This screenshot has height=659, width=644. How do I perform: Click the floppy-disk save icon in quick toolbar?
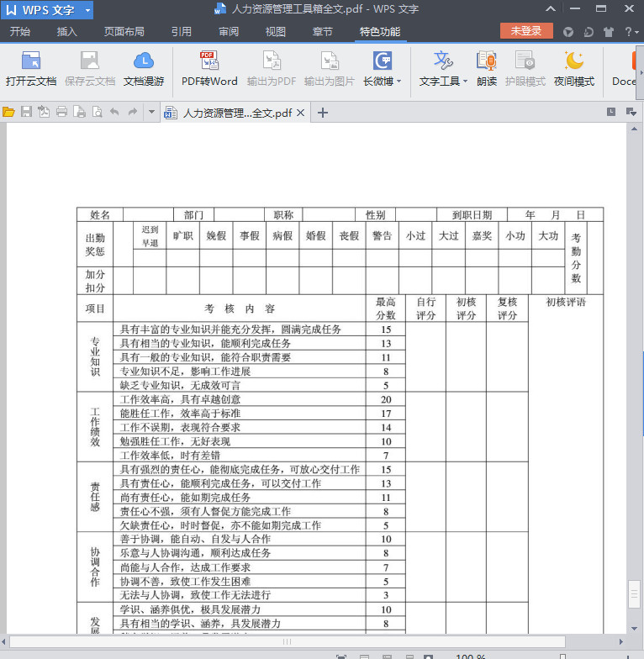point(27,112)
